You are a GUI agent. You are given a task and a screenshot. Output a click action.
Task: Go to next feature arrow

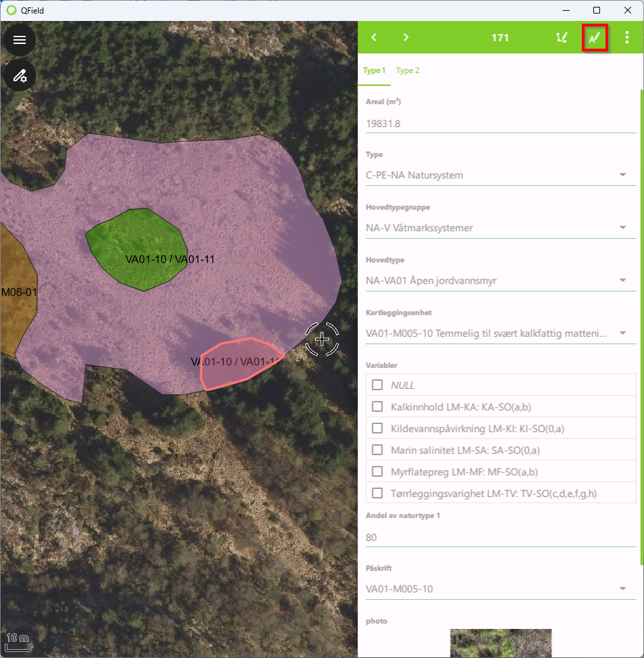(406, 37)
